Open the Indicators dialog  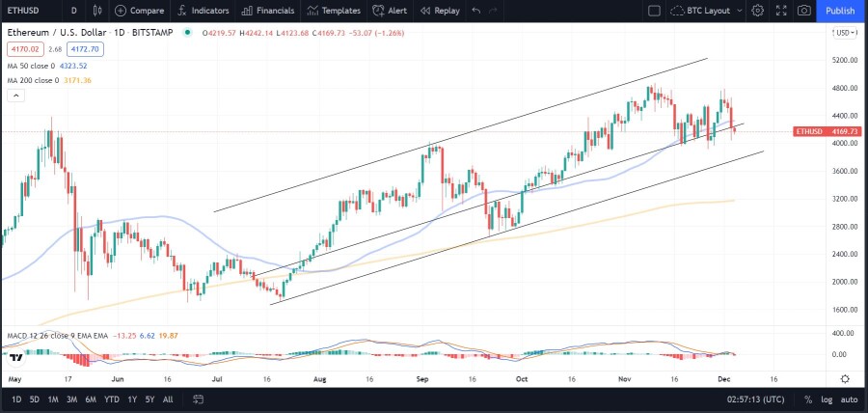(x=203, y=11)
